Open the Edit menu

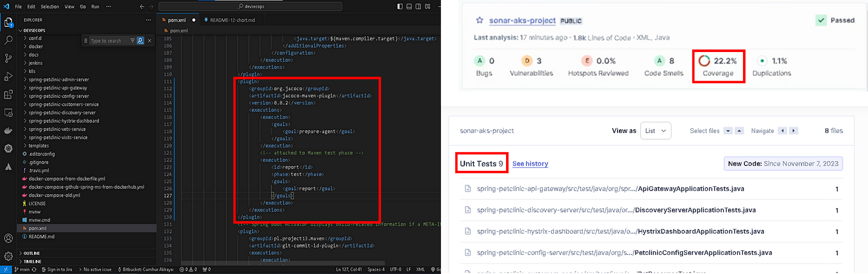click(31, 7)
